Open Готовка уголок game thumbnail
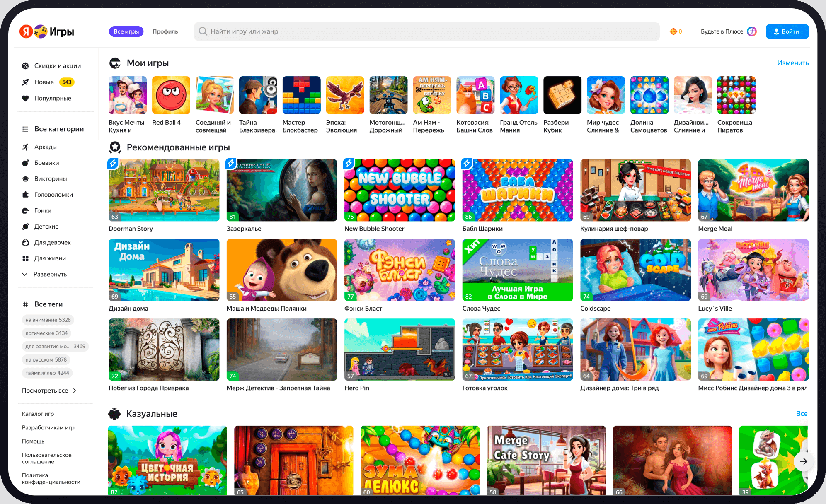Image resolution: width=826 pixels, height=504 pixels. click(518, 350)
